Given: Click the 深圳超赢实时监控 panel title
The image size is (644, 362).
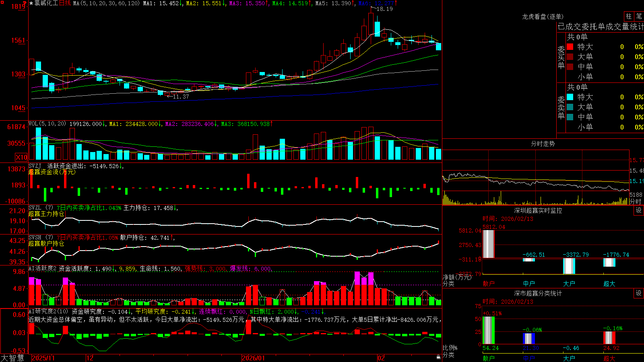Looking at the screenshot, I should pos(538,210).
